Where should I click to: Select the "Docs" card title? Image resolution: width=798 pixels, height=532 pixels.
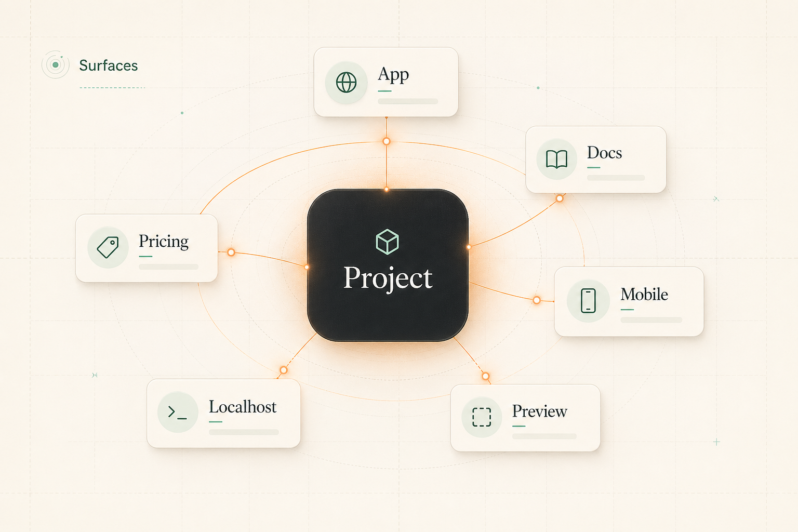[x=604, y=153]
